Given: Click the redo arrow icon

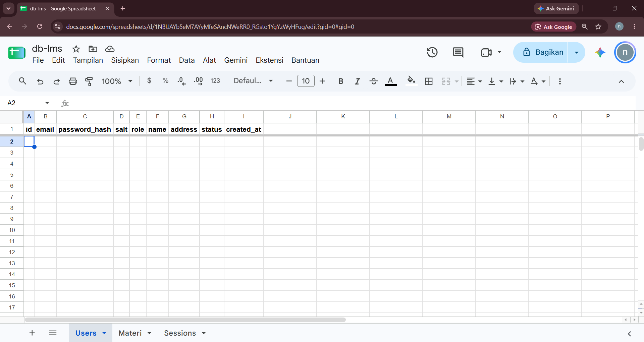Looking at the screenshot, I should 56,81.
